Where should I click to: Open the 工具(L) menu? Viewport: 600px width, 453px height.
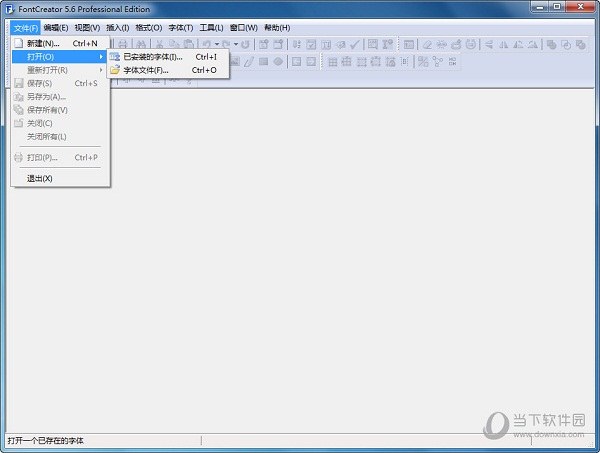[211, 28]
